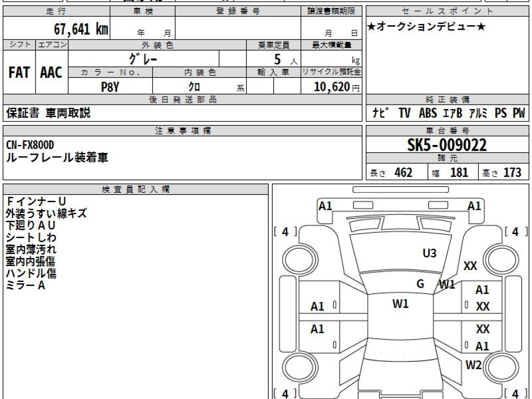This screenshot has height=399, width=532.
Task: Click the note 外装うすい線キズ
Action: 47,214
